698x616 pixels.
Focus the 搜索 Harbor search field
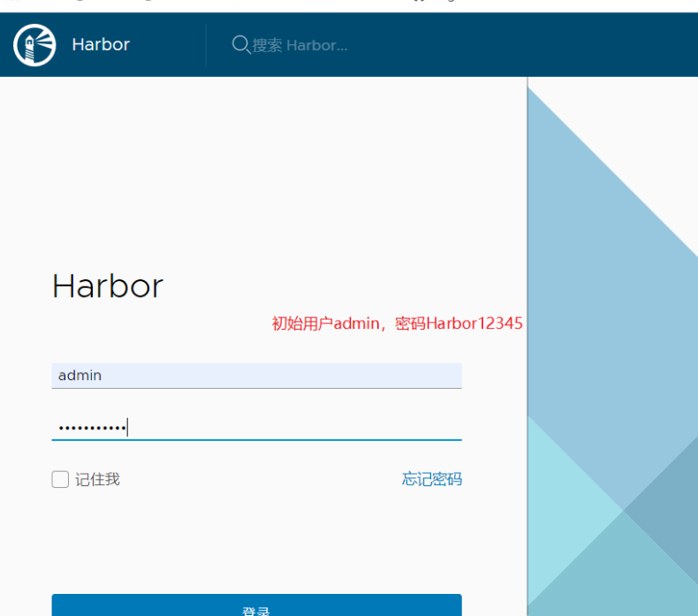coord(300,45)
